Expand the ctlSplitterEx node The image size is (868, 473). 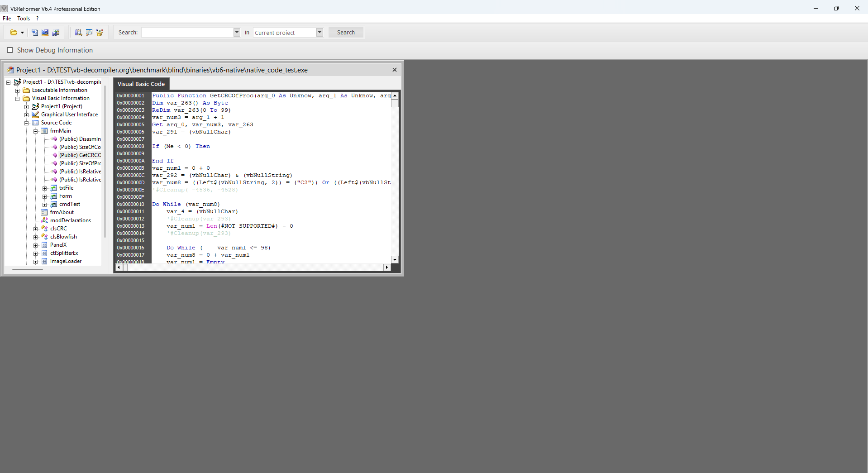[x=36, y=253]
